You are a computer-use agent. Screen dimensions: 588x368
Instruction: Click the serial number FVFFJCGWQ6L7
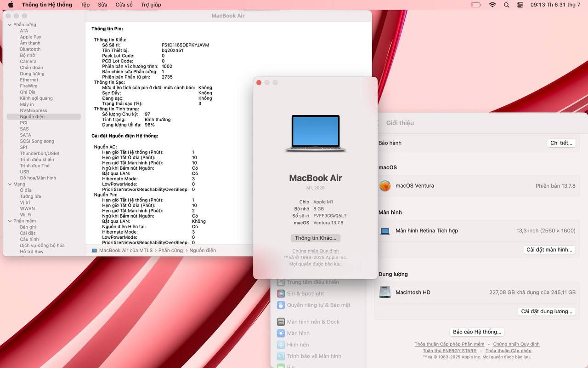click(330, 216)
